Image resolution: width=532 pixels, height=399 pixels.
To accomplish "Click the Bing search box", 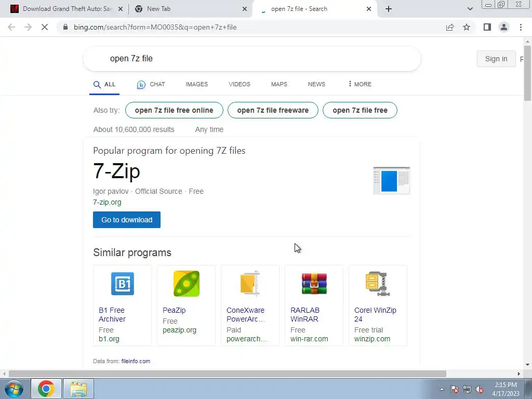I will 252,59.
